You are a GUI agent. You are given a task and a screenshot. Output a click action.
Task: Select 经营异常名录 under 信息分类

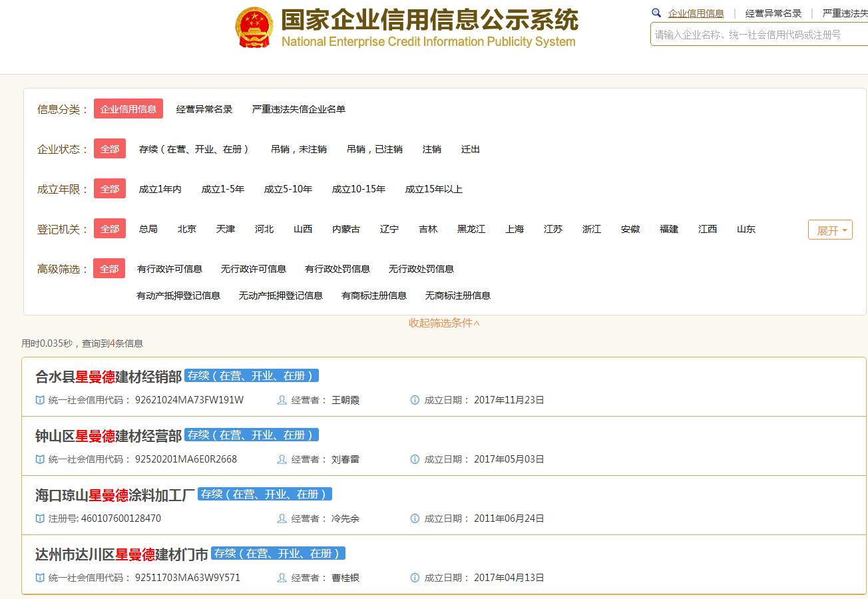click(204, 109)
